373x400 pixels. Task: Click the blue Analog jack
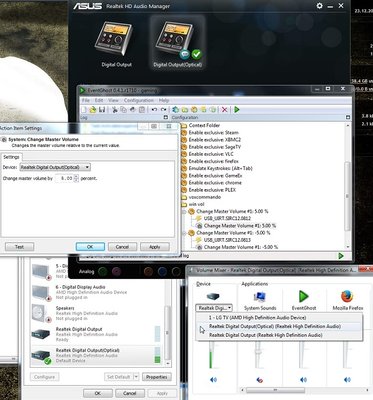(162, 271)
